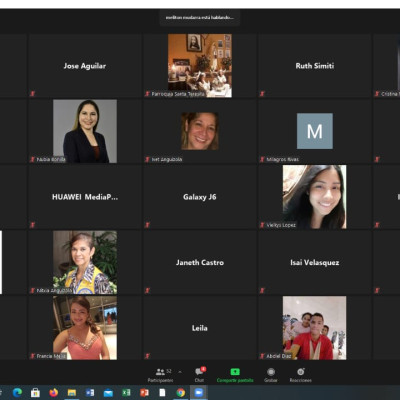Viewport: 400px width, 400px height.
Task: Launch Firefox from the taskbar
Action: (53, 393)
